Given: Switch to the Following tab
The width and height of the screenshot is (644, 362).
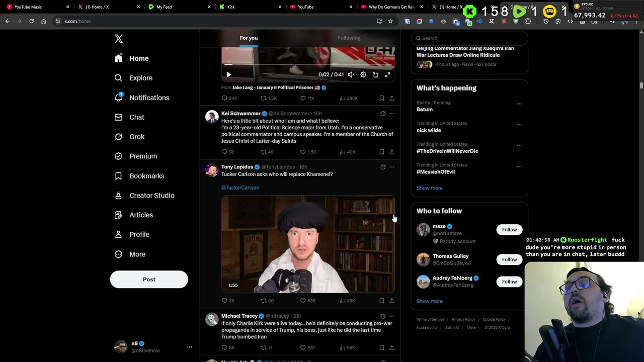Looking at the screenshot, I should [x=349, y=38].
